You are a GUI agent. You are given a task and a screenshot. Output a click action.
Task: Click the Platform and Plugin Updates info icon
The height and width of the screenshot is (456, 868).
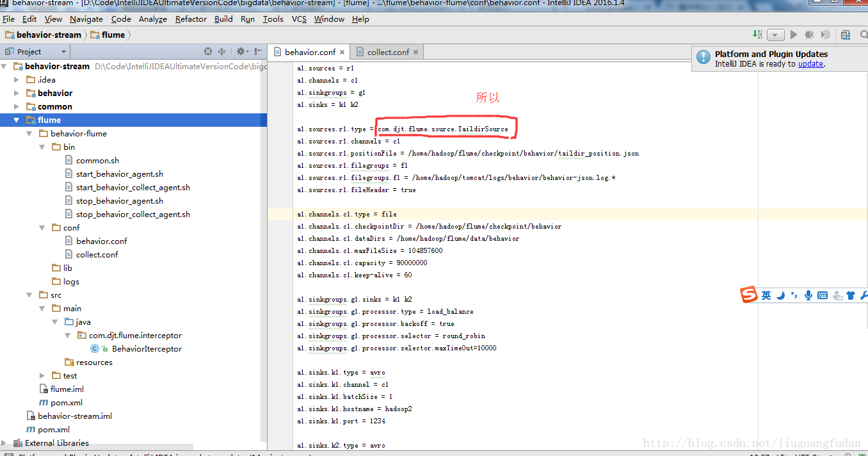[703, 58]
